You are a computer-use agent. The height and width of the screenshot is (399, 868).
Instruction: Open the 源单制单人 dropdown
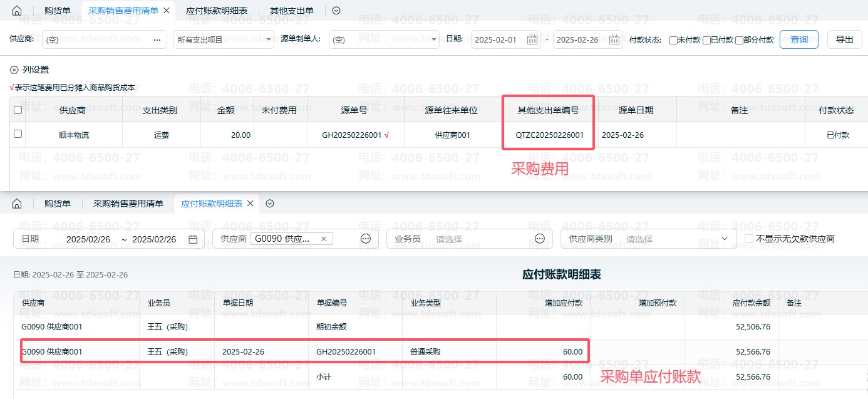tap(384, 39)
